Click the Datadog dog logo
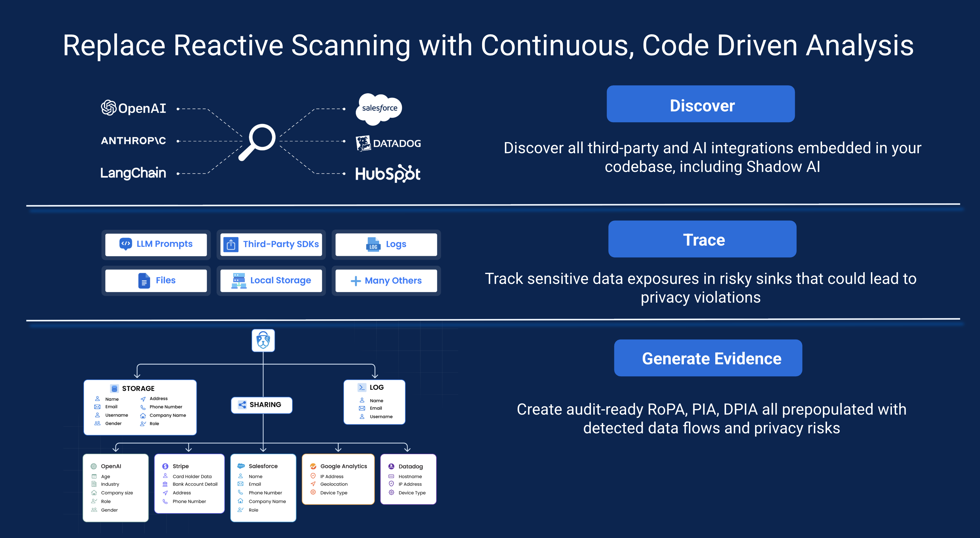This screenshot has height=538, width=980. pos(363,143)
